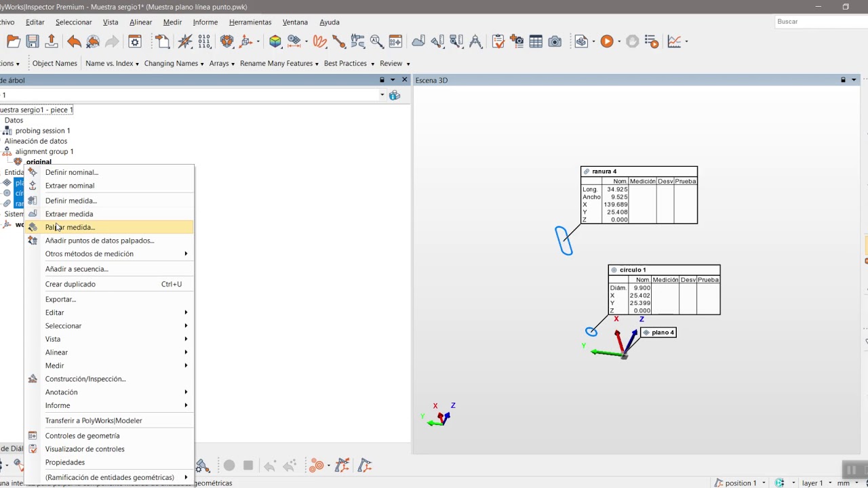Click the compass-star alignment toolbar icon

tap(184, 41)
